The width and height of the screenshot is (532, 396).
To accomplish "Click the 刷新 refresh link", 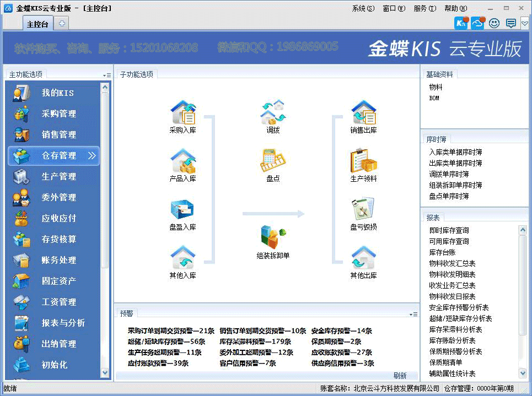I will click(400, 376).
